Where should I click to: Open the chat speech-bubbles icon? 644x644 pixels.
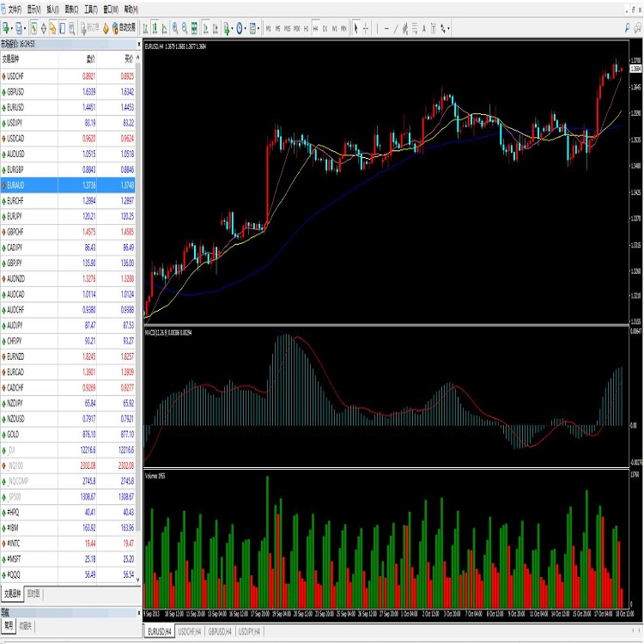[x=638, y=28]
